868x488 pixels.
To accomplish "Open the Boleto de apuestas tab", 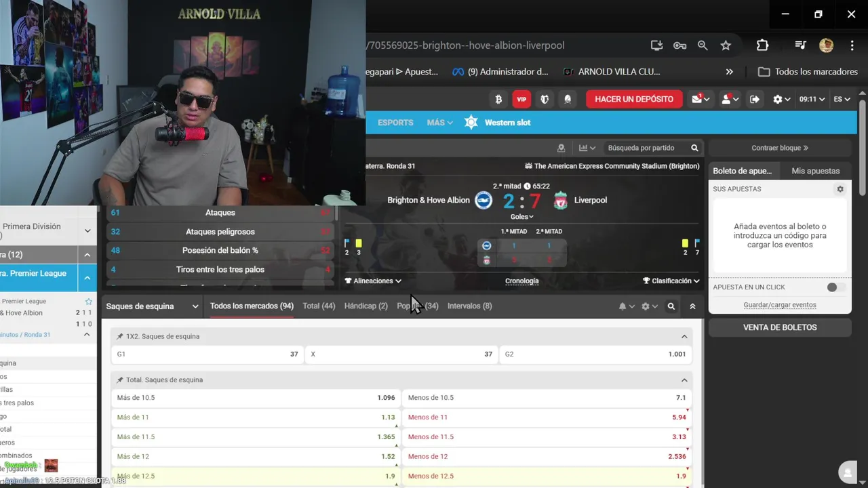I will [743, 171].
